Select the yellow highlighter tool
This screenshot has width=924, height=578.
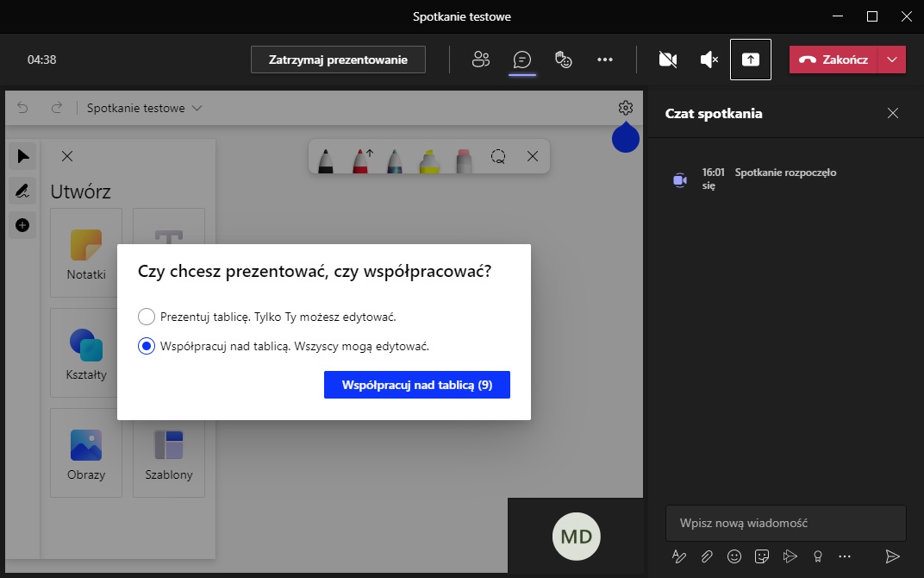coord(429,160)
